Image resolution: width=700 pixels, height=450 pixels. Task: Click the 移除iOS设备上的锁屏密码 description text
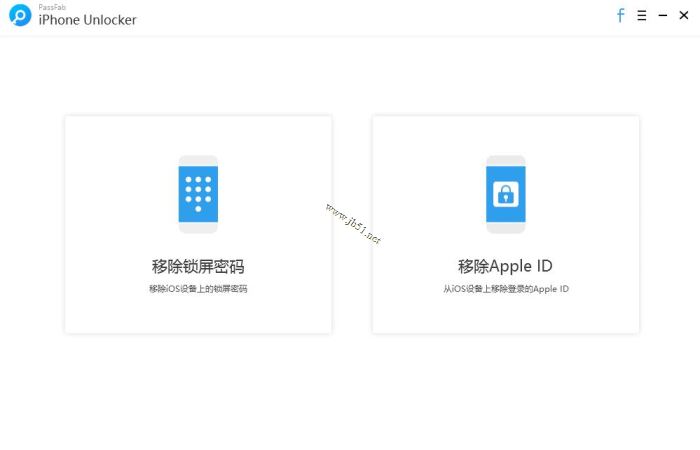coord(198,289)
